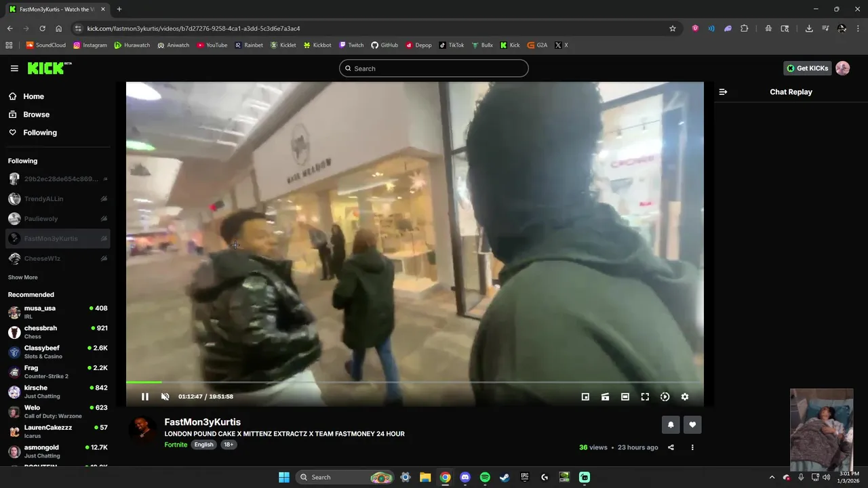This screenshot has height=488, width=868.
Task: Click the Get KICKs button
Action: coord(807,68)
